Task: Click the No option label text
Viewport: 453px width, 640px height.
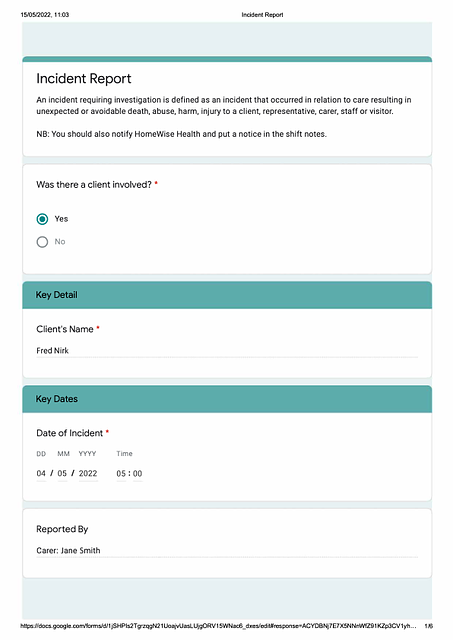Action: point(60,242)
